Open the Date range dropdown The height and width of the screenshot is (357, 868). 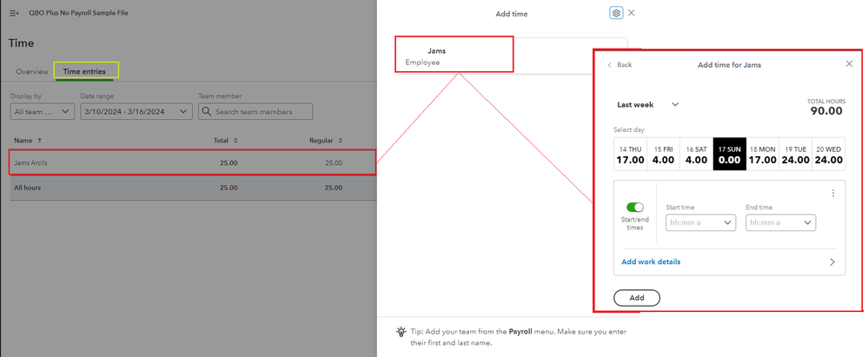[135, 111]
